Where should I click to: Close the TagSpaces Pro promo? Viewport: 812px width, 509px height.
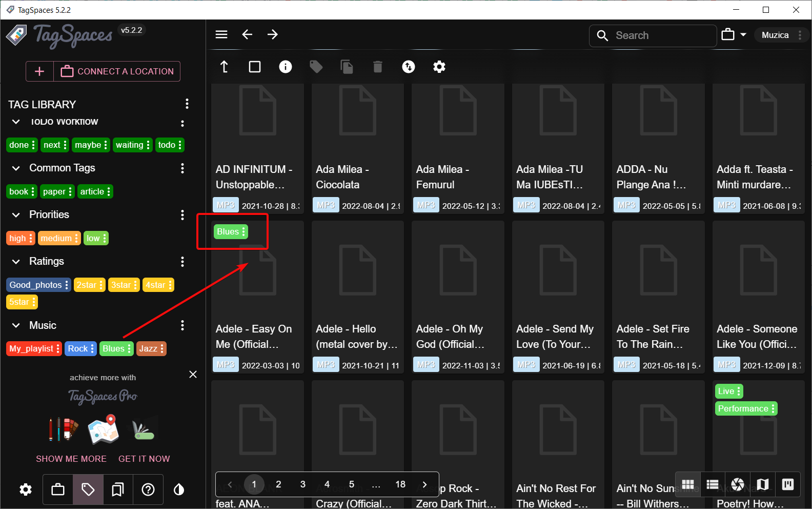point(193,374)
